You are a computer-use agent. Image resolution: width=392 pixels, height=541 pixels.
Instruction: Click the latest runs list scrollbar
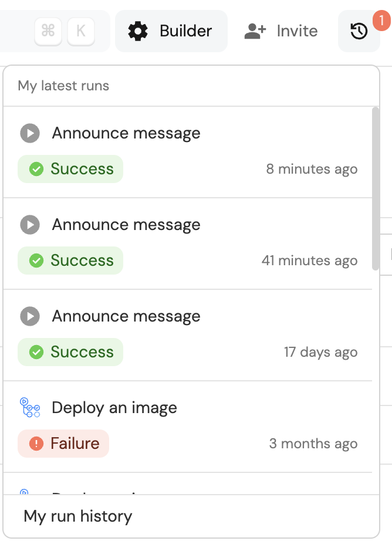click(376, 188)
